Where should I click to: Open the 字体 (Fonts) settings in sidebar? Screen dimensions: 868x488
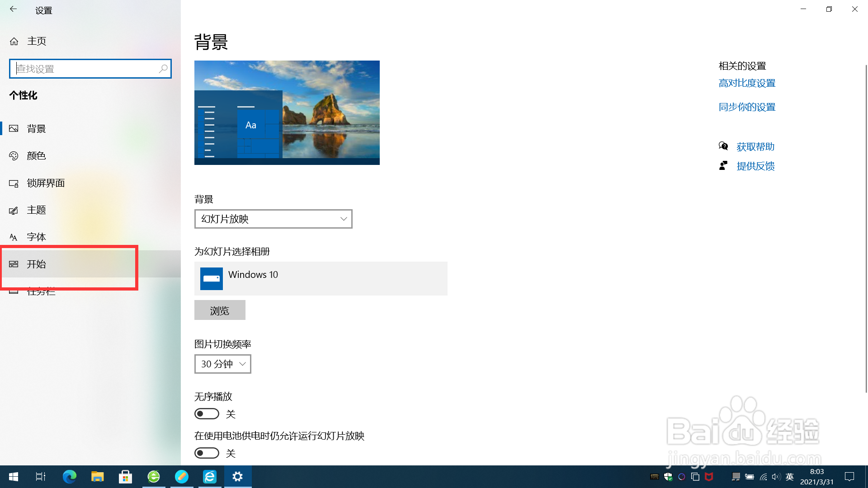click(36, 237)
